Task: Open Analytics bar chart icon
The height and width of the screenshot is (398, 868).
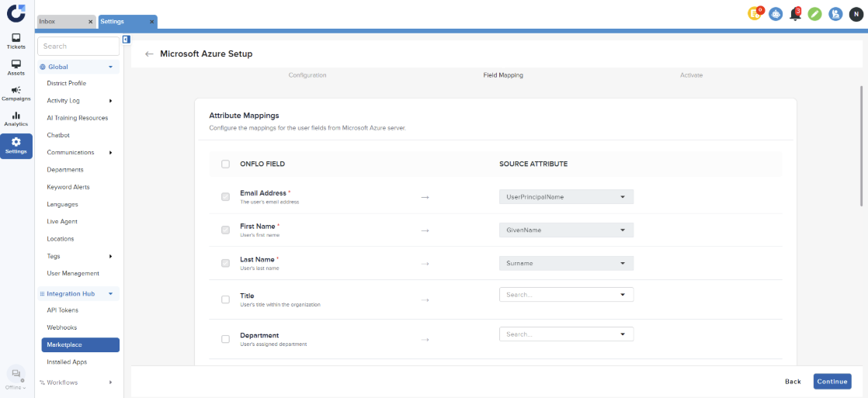Action: point(16,119)
